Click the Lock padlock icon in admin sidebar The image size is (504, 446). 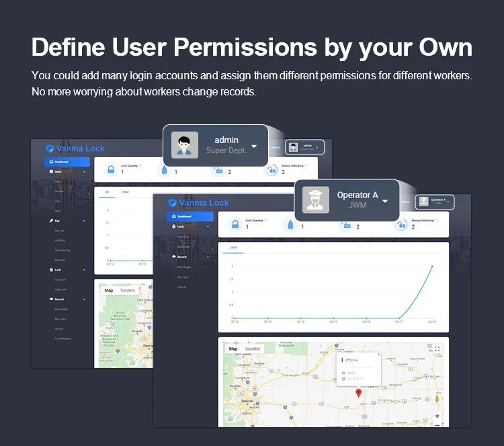pos(51,270)
